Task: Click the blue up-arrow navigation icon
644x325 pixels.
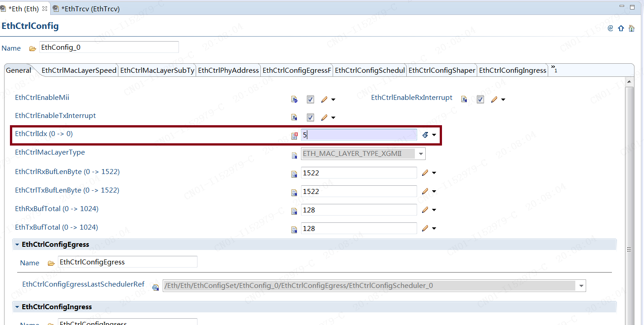Action: (x=621, y=28)
